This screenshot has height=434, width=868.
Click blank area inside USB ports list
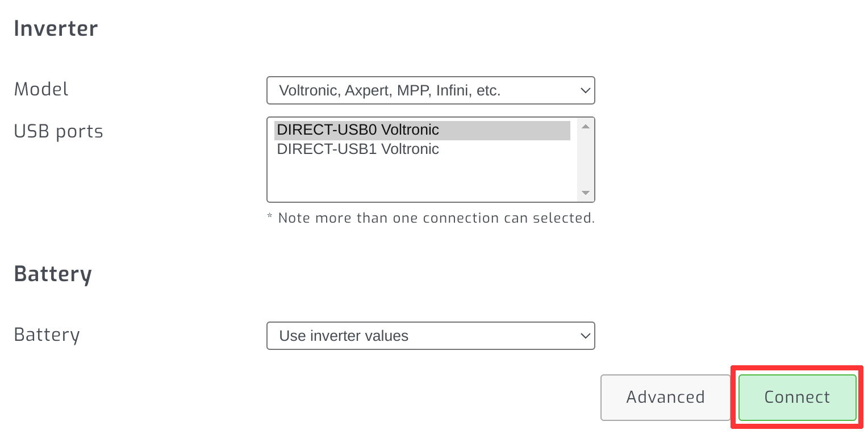420,179
